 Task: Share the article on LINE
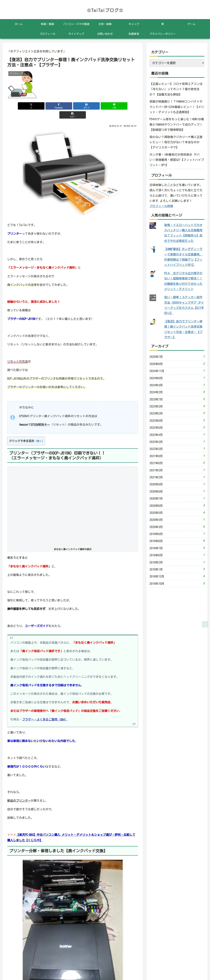pos(114,106)
